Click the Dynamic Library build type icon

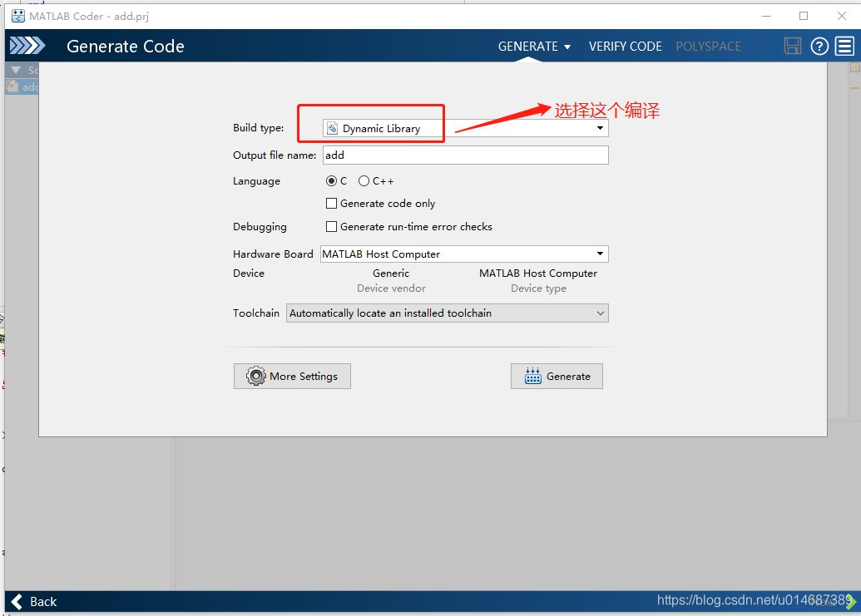tap(332, 129)
